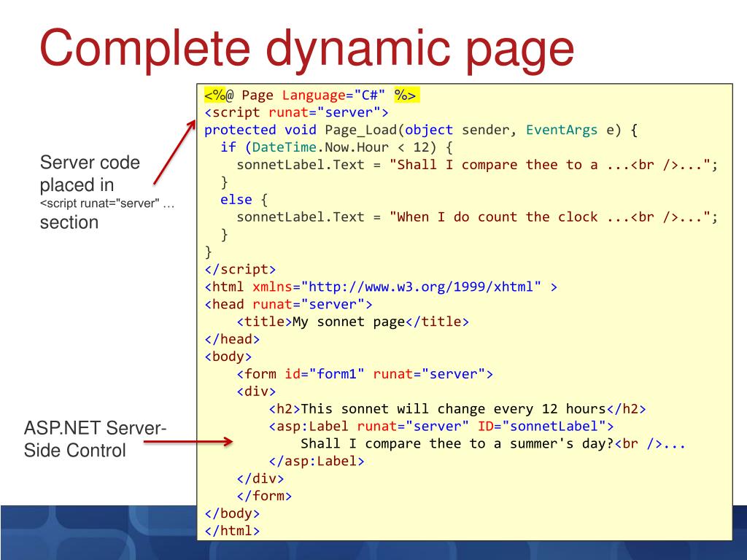Click the "if (DateTime.Now.Hour < 12)" line

(336, 147)
